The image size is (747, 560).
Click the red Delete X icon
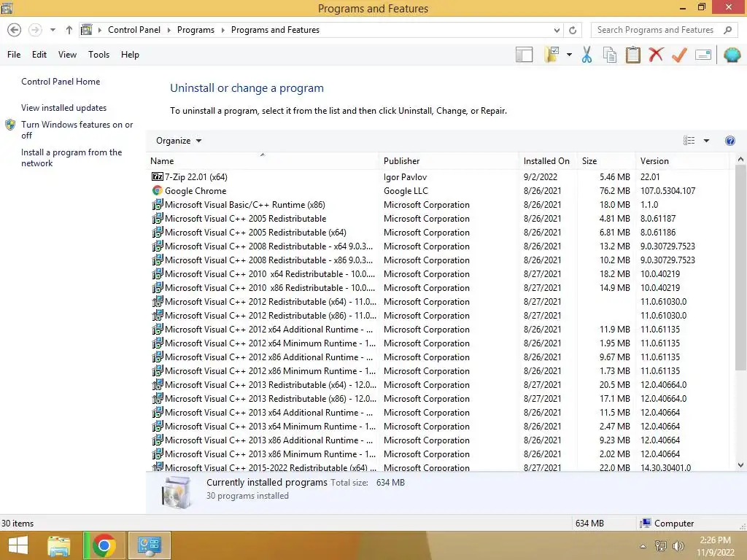point(656,54)
